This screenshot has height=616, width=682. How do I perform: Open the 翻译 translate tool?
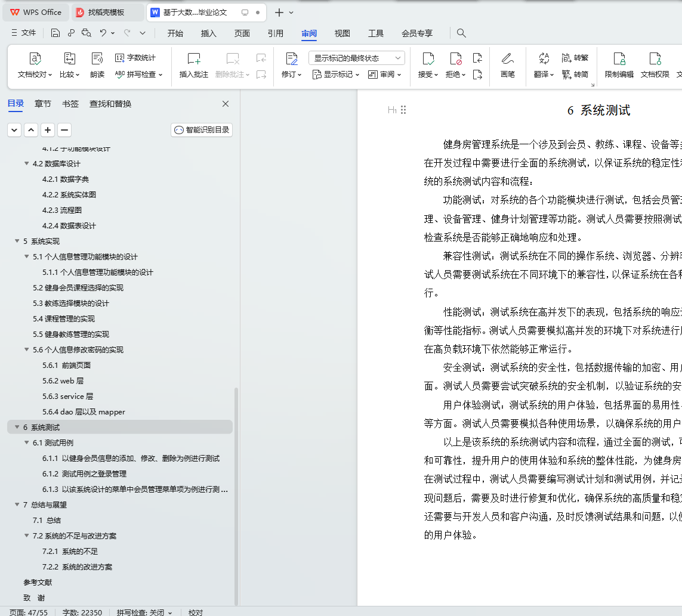click(544, 65)
